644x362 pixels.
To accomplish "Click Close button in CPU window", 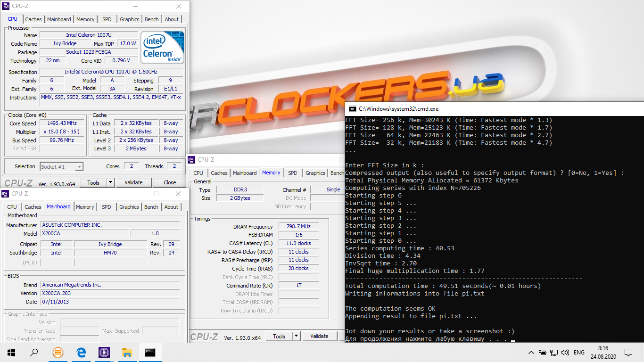I will point(170,182).
